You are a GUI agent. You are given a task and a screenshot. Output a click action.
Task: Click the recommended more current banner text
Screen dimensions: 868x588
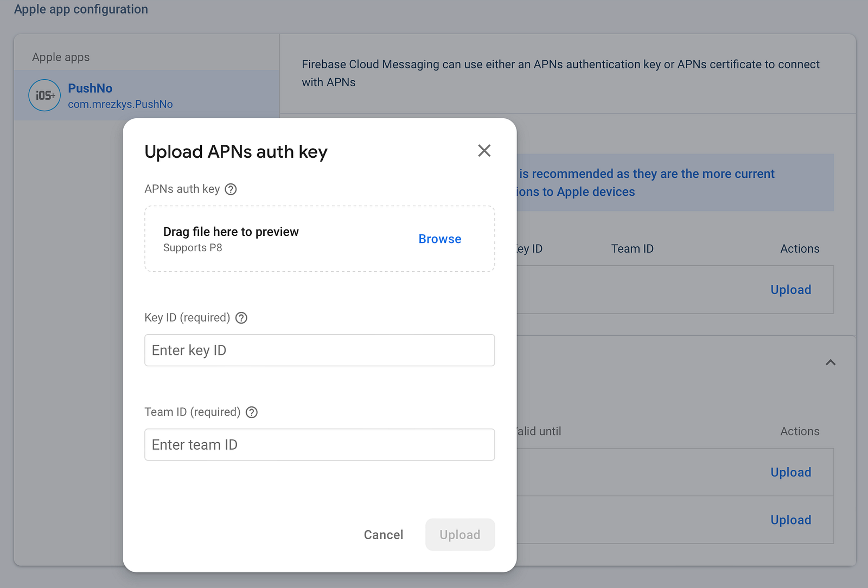[x=646, y=183]
